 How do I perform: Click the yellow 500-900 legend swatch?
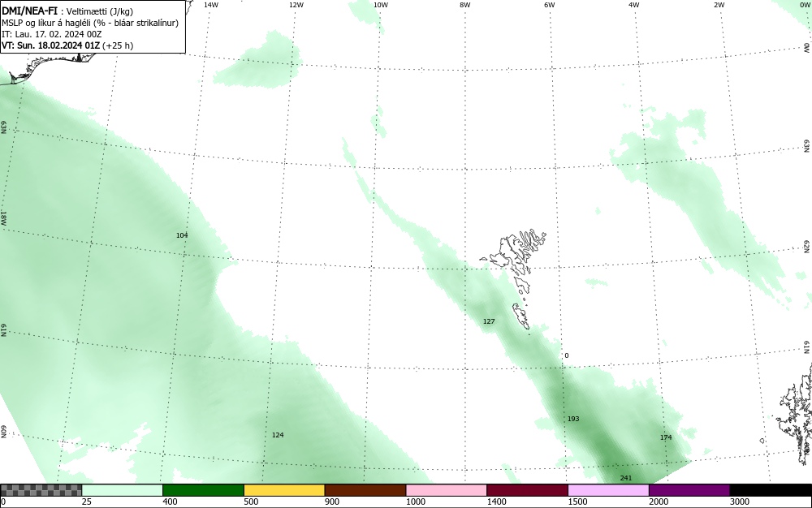pos(284,490)
